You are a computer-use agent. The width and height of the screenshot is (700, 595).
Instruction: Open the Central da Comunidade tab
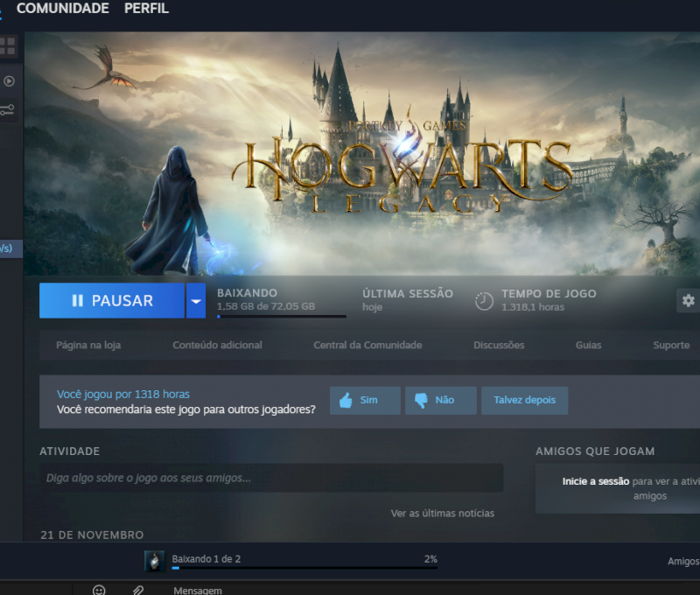pos(367,345)
